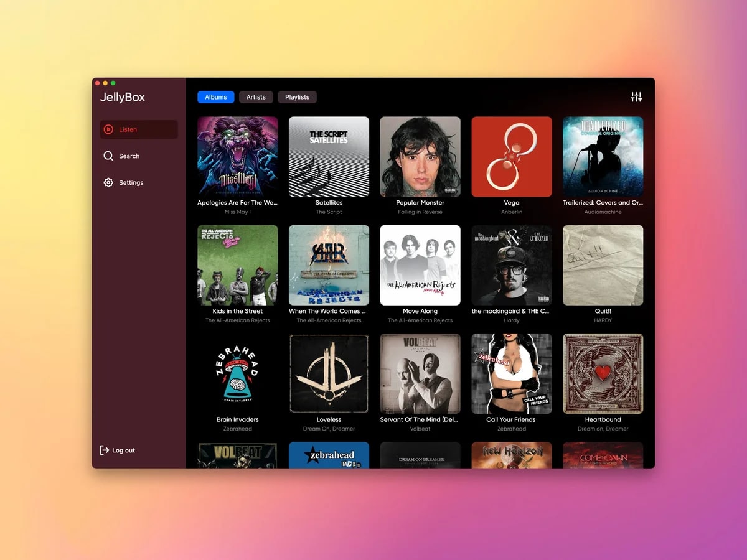Click the JellyBox logo title

[x=123, y=97]
